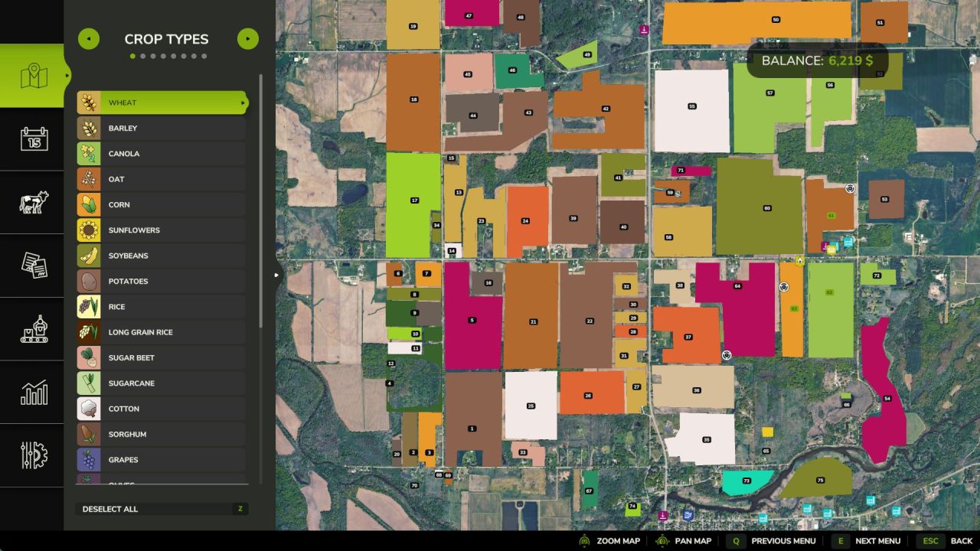Switch to Next Menu
The width and height of the screenshot is (980, 551).
[x=877, y=541]
